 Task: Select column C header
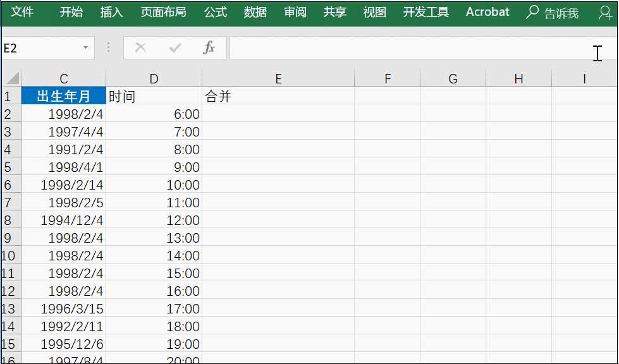[x=64, y=78]
